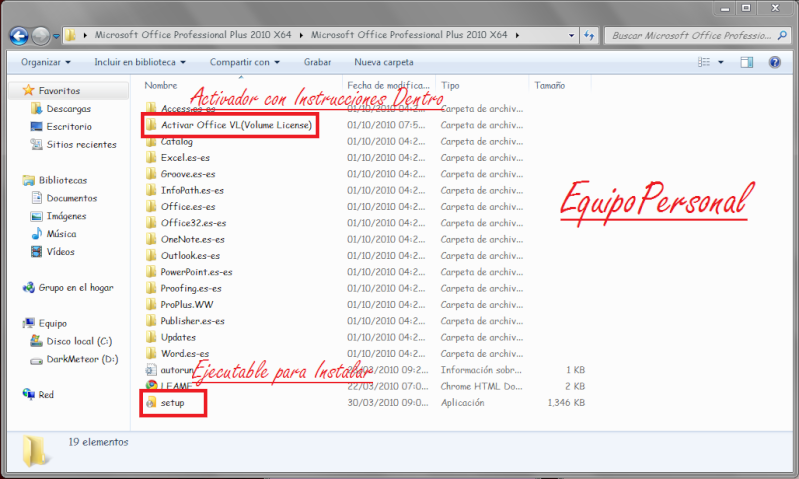Sort by the Tipo column header
Image resolution: width=799 pixels, height=479 pixels.
[x=450, y=85]
